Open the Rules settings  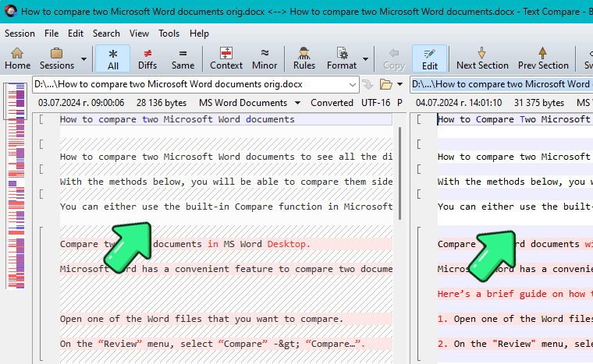click(x=304, y=58)
